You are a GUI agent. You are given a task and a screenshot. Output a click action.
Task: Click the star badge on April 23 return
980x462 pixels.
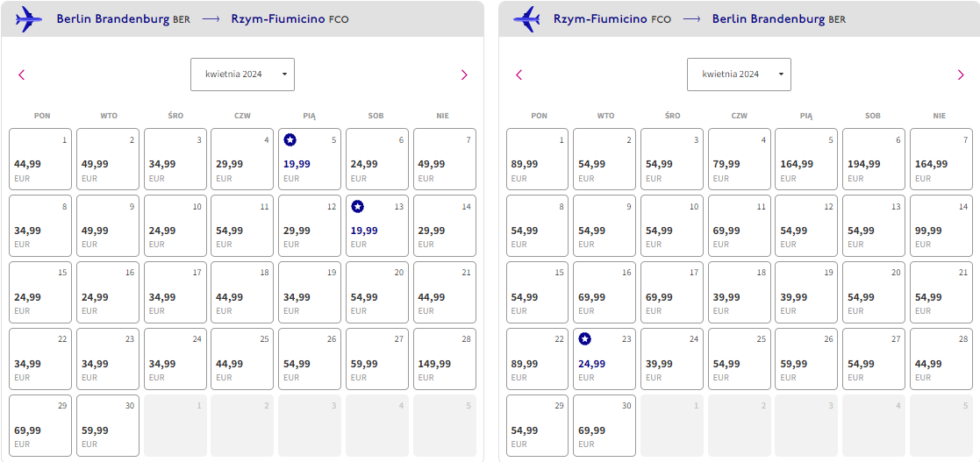point(584,339)
